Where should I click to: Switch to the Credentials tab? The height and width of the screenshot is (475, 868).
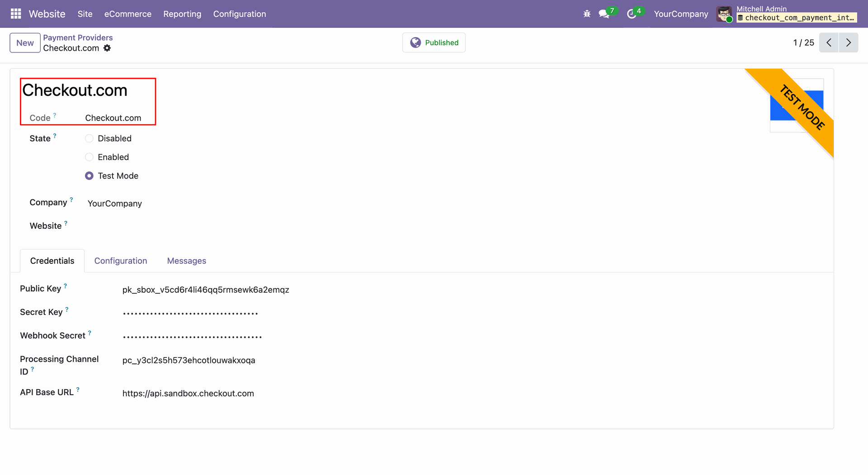point(52,261)
